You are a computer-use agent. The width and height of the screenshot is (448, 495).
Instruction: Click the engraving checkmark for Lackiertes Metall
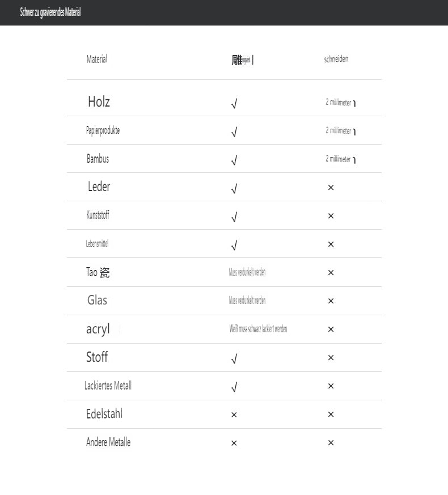(x=234, y=387)
